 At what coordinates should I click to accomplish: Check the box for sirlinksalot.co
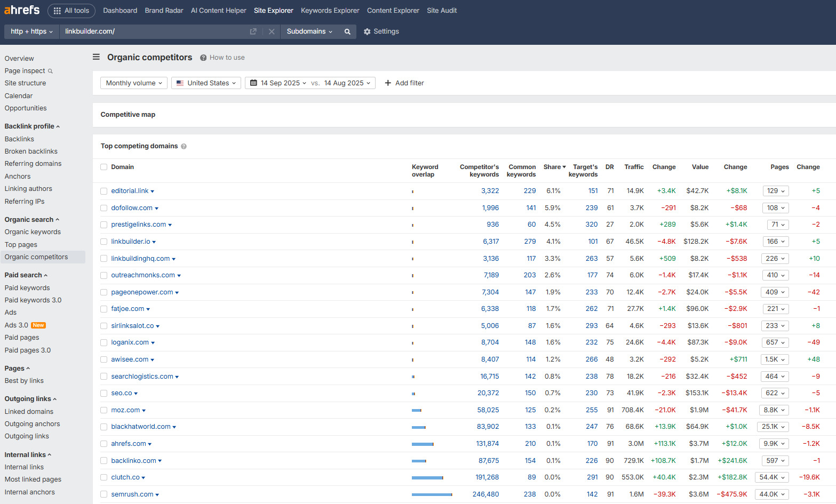point(104,326)
